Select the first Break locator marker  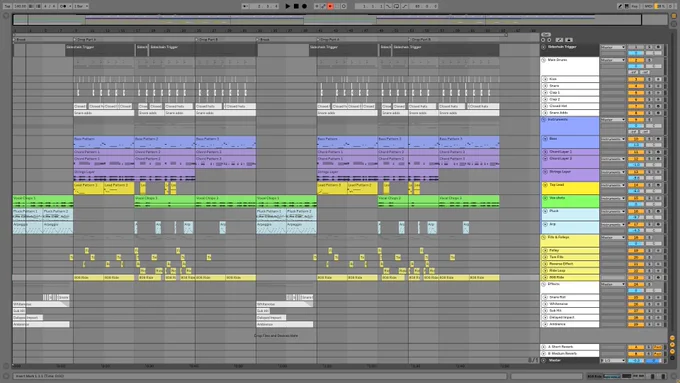(20, 39)
